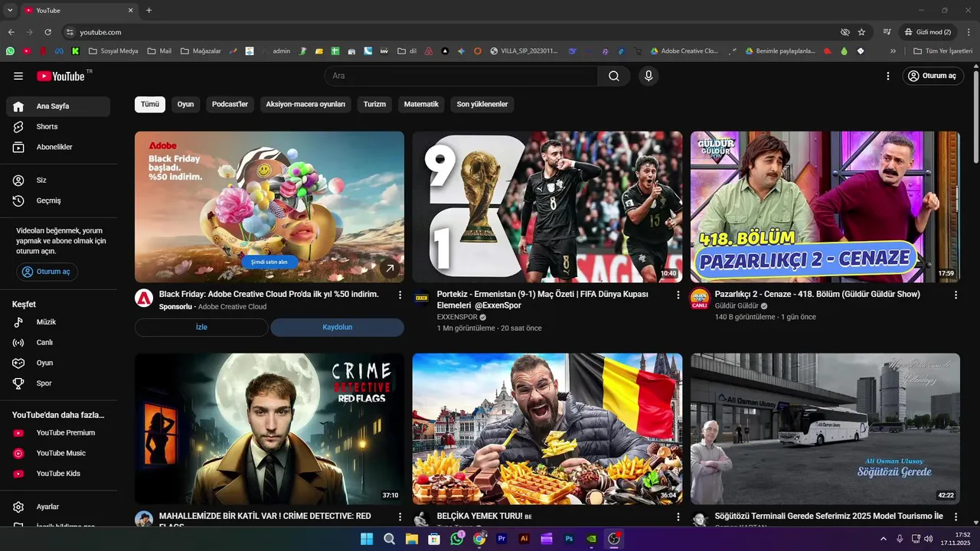Focus the Ara search field
Screen dimensions: 980x551
(x=461, y=76)
